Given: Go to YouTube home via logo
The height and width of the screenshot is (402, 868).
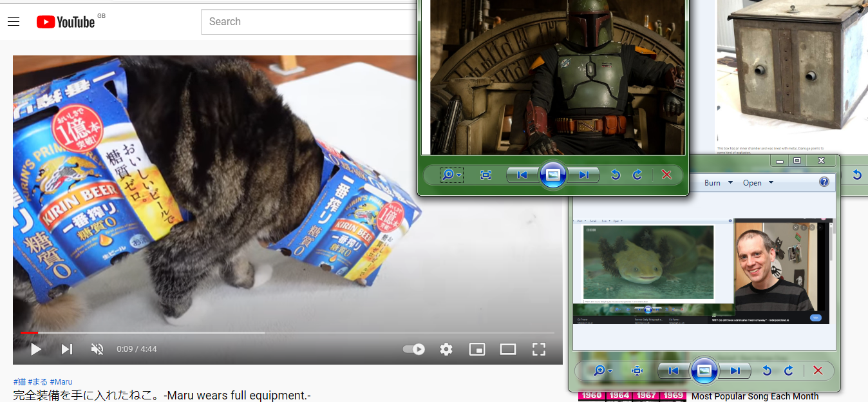Looking at the screenshot, I should [x=66, y=22].
